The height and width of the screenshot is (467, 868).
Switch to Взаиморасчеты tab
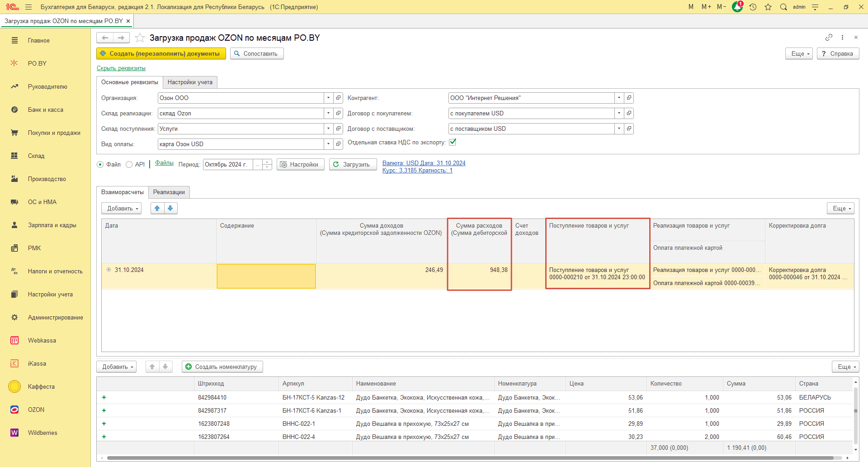[x=123, y=192]
